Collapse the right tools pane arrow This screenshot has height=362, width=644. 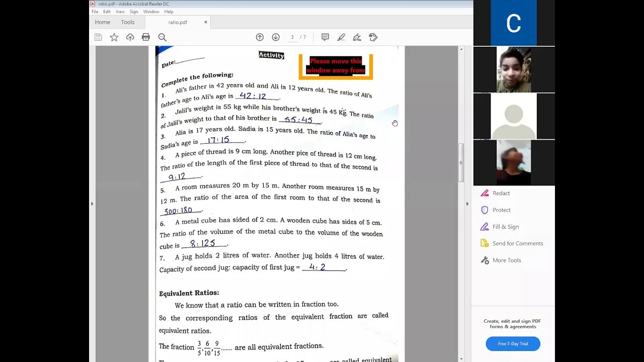(467, 204)
